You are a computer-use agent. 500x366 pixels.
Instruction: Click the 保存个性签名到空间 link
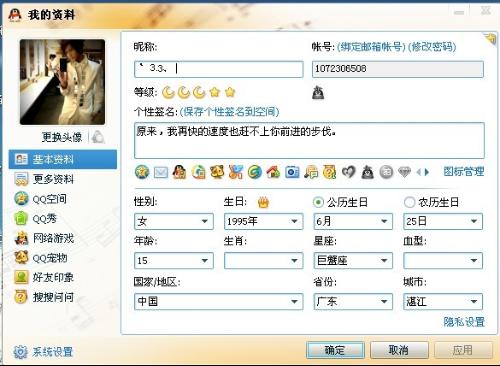[229, 112]
